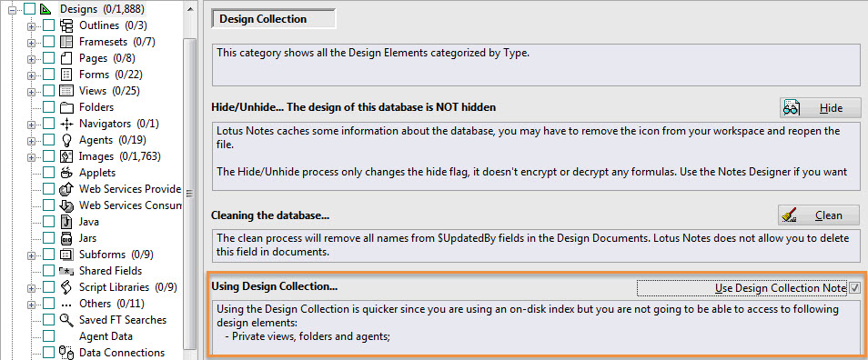Expand the Subforms tree node
This screenshot has height=360, width=868.
(x=31, y=255)
